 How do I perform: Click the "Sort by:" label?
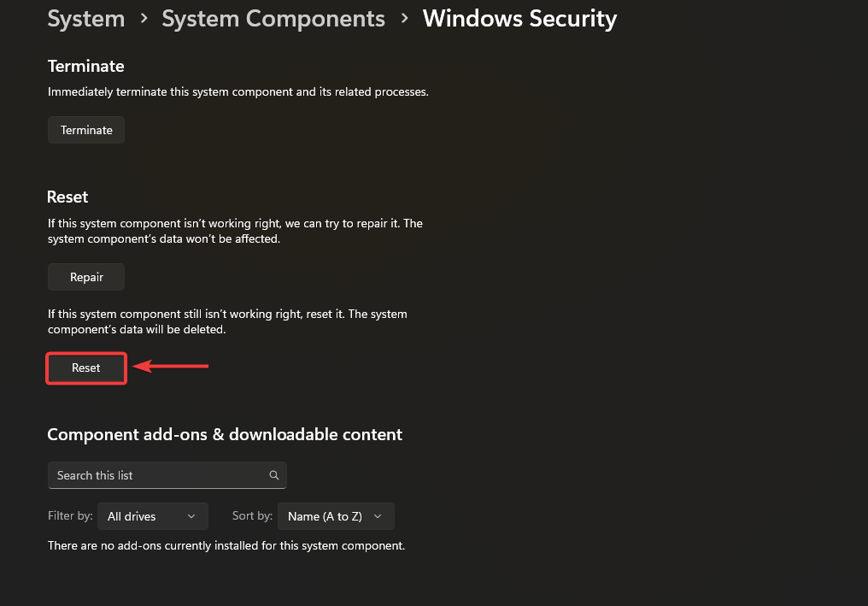pos(252,516)
